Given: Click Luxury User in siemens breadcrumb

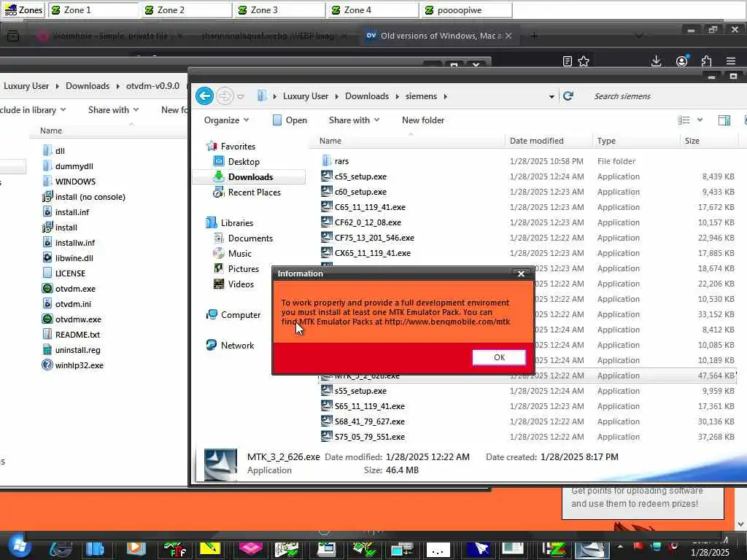Looking at the screenshot, I should click(306, 96).
